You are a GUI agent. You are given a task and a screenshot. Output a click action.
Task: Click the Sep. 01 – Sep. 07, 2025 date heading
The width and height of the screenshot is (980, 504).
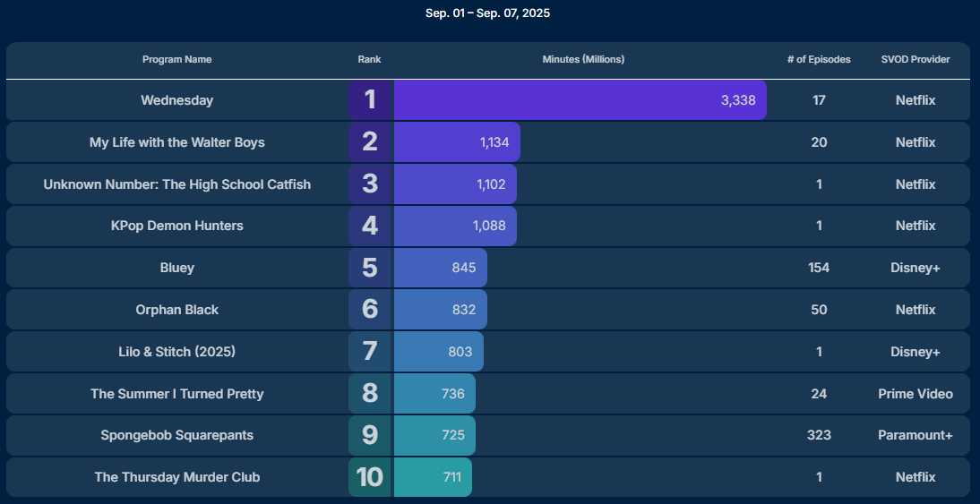[487, 13]
